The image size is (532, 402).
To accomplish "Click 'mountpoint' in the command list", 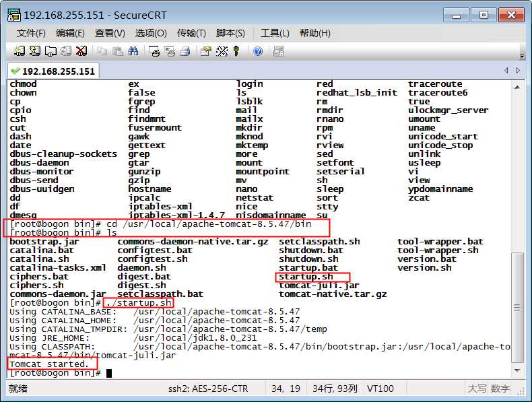I will coord(263,172).
